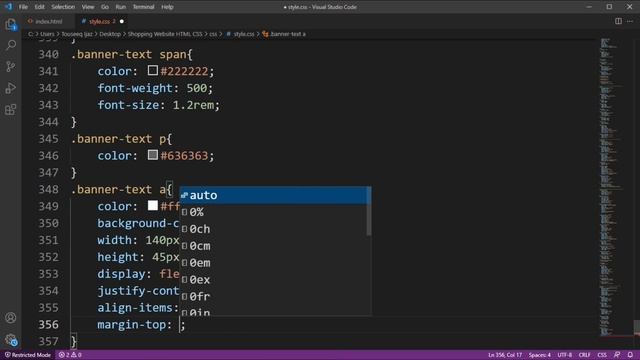Click line number 348 in gutter
Image resolution: width=640 pixels, height=360 pixels.
click(49, 189)
